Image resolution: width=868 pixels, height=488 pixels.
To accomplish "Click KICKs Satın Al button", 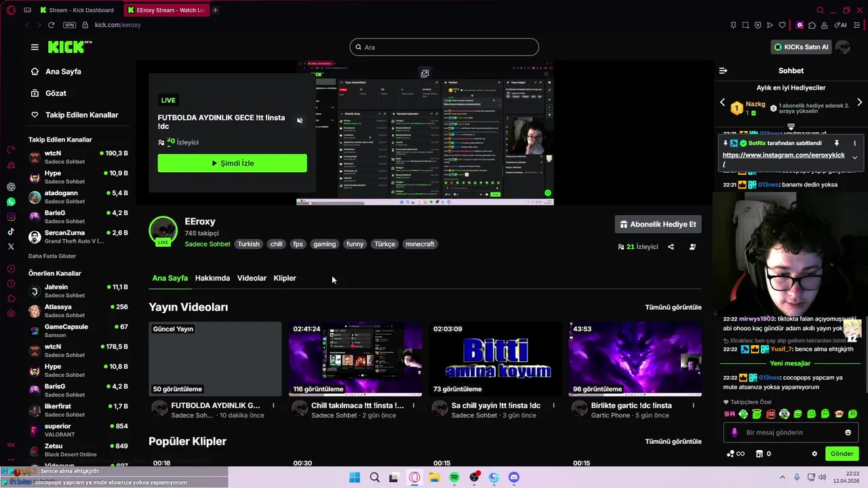I will pos(801,47).
